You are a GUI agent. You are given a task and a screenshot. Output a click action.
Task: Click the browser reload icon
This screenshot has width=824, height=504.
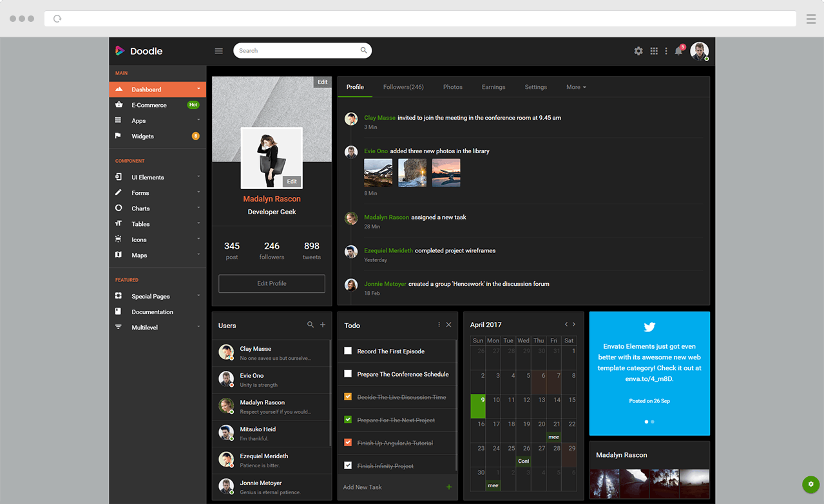[x=57, y=19]
